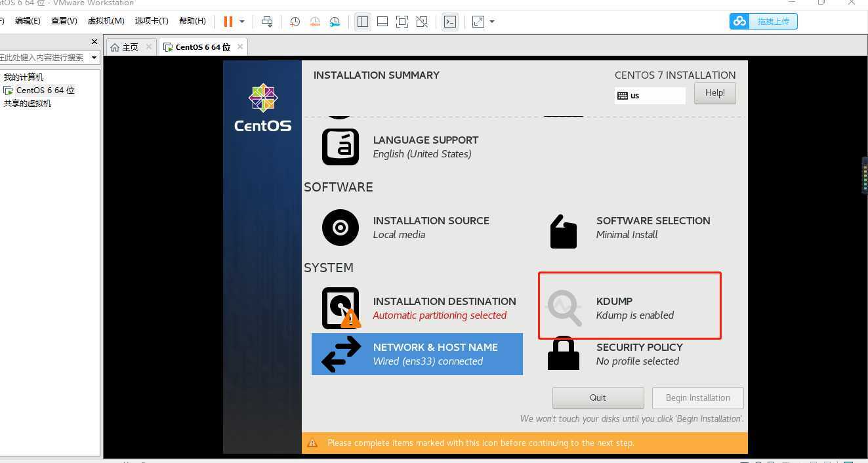Open the Network & Host Name arrows icon

pos(341,354)
